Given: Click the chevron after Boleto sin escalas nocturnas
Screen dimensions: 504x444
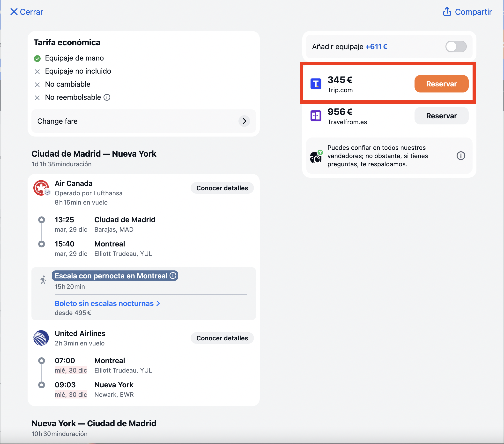Looking at the screenshot, I should coord(158,303).
